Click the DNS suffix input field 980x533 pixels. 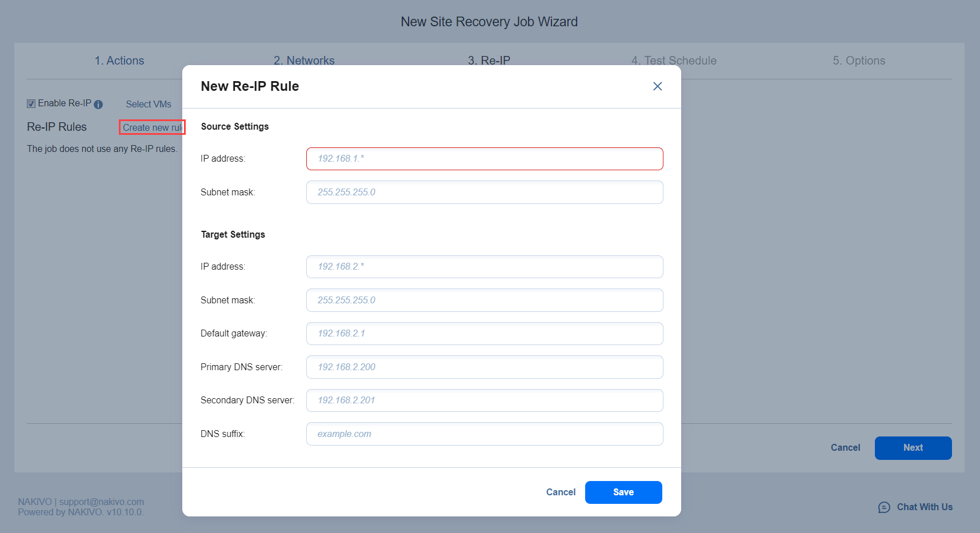coord(484,434)
